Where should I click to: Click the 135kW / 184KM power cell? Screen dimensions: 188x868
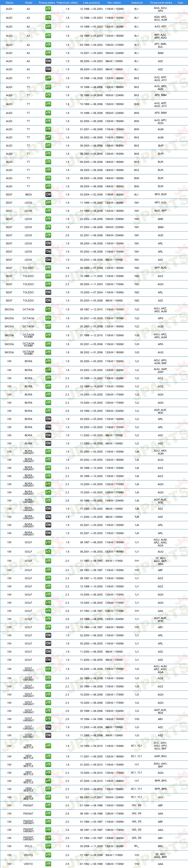(x=114, y=838)
